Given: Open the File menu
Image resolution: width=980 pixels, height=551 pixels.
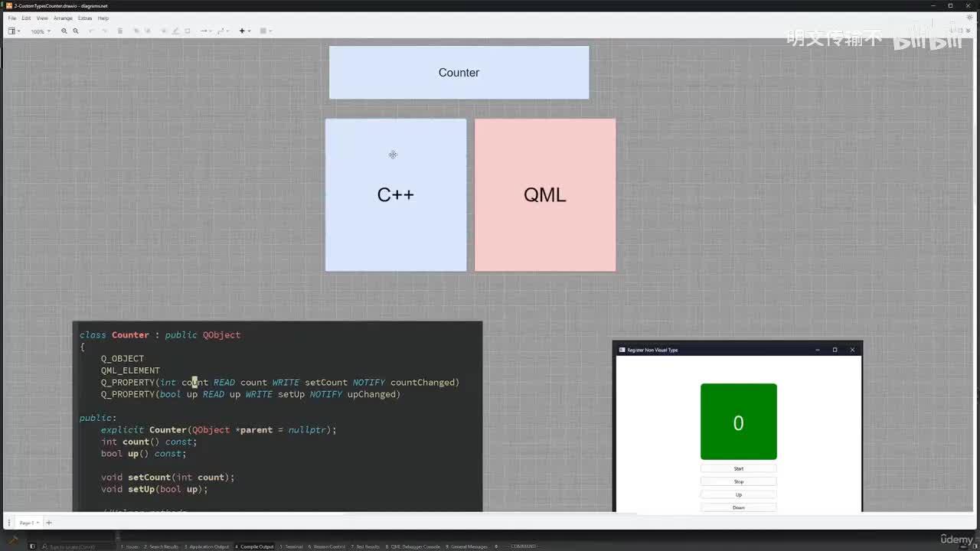Looking at the screenshot, I should 11,18.
